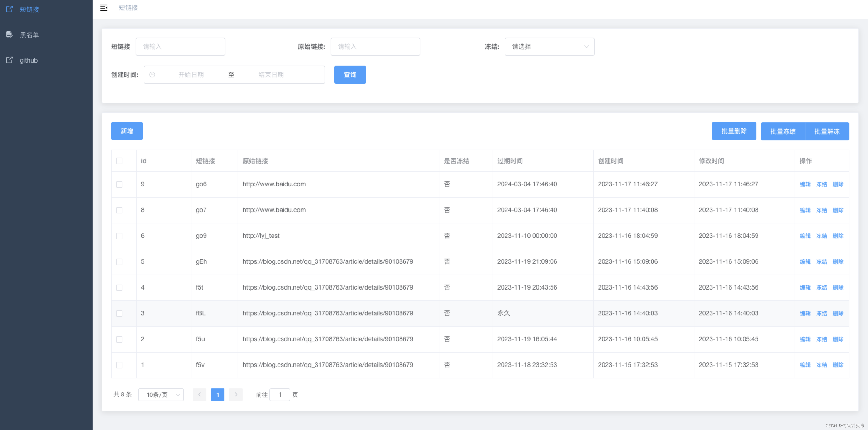Check the row with id 4 (f5t)
The image size is (868, 430).
[119, 287]
